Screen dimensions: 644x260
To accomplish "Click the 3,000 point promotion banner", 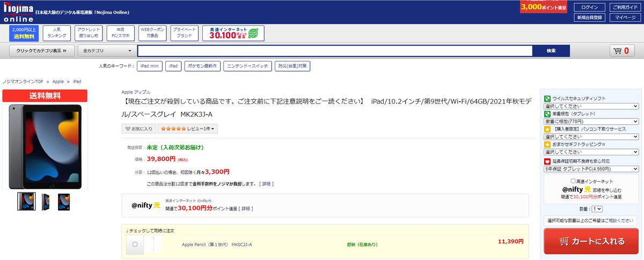I will click(544, 7).
